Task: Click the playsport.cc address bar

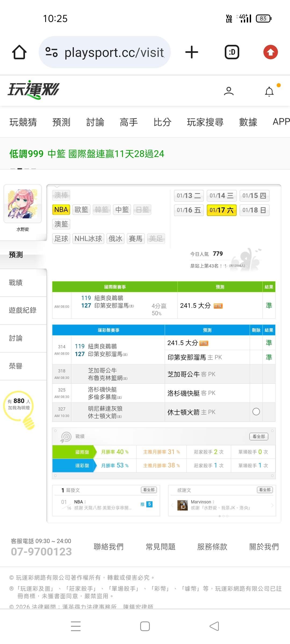Action: tap(105, 52)
